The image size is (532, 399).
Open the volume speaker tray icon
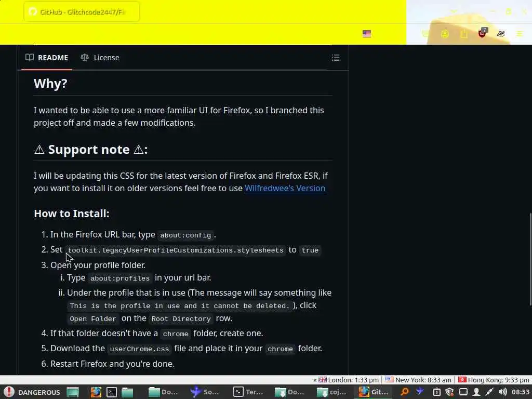[x=502, y=392]
